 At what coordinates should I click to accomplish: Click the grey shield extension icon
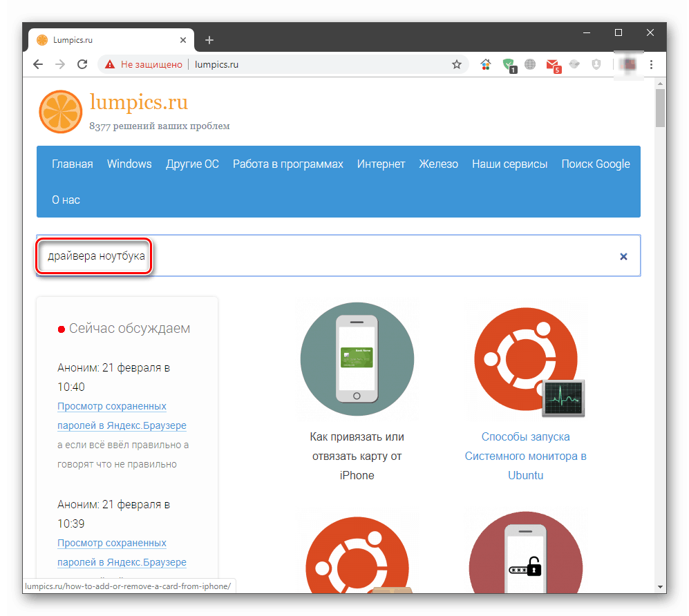coord(596,64)
